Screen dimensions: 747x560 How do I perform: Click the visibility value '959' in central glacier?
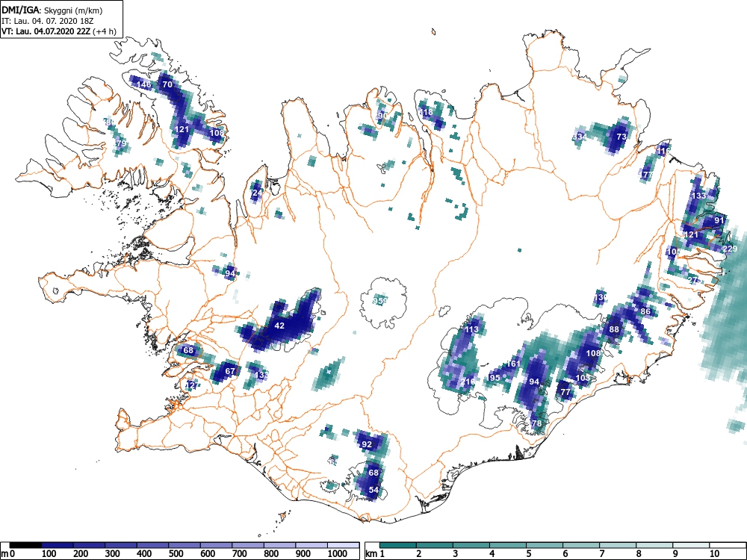380,300
